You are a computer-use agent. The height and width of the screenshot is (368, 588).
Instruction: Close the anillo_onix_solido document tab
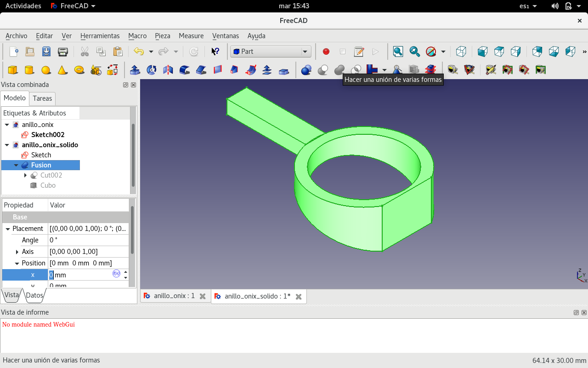pos(299,297)
